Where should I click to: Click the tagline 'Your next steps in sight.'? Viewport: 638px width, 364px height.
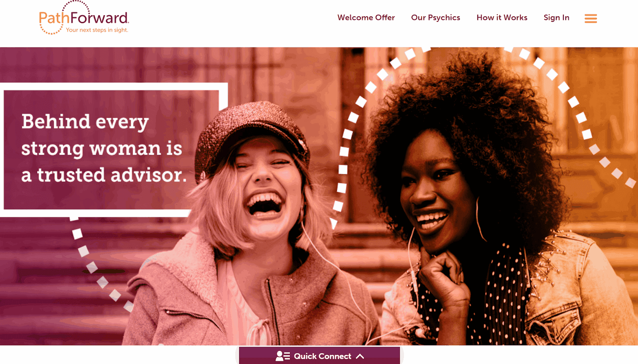(x=97, y=30)
